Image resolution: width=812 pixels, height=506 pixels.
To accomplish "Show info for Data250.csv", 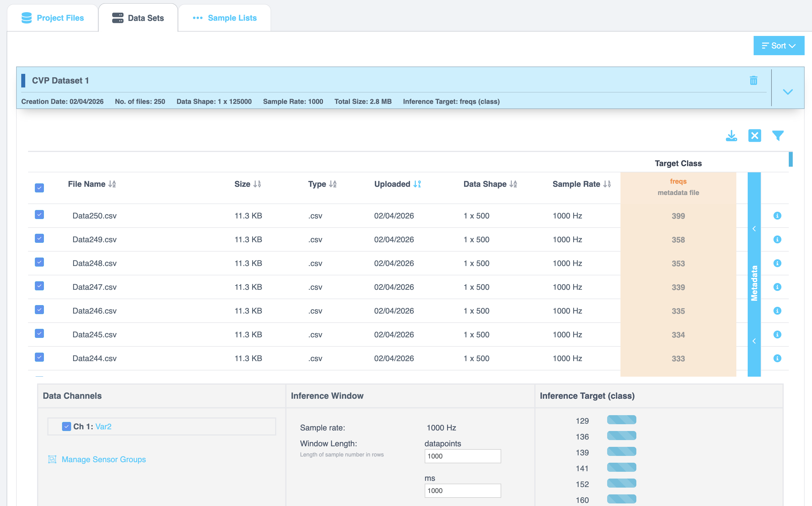I will (777, 216).
